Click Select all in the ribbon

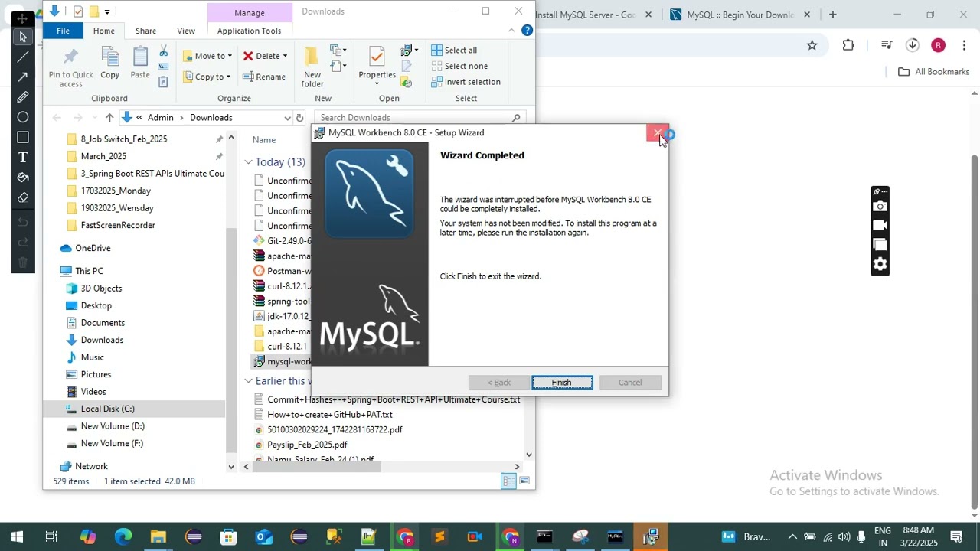(454, 51)
